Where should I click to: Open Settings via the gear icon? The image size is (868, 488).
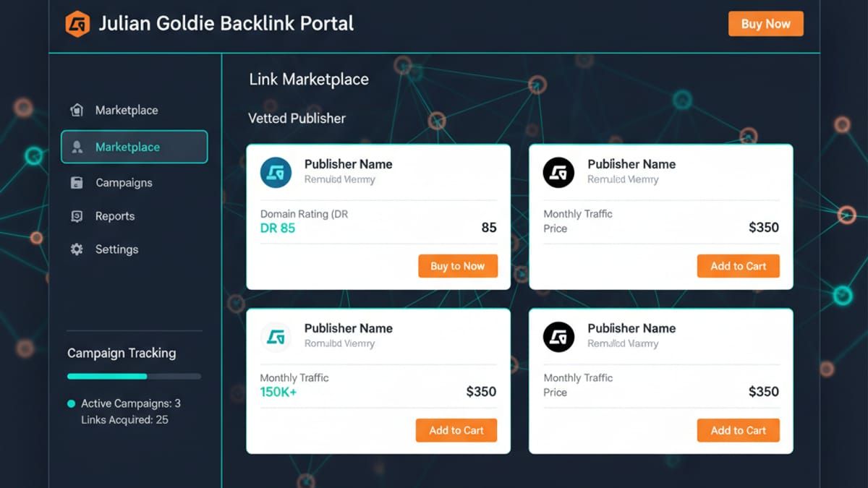coord(77,249)
